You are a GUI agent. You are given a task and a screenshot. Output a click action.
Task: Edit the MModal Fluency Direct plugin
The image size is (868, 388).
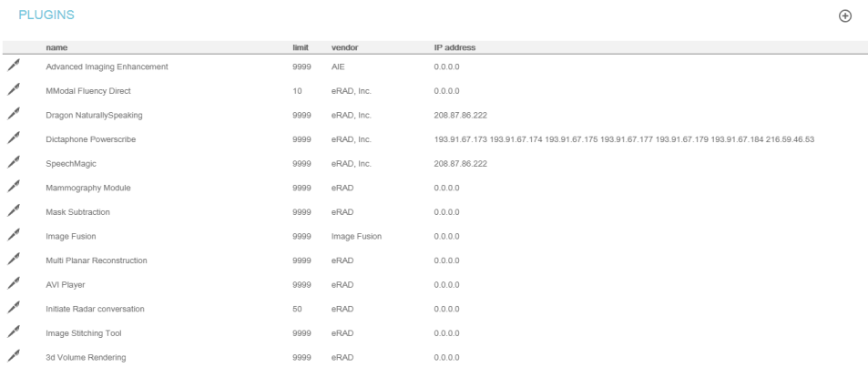[13, 91]
